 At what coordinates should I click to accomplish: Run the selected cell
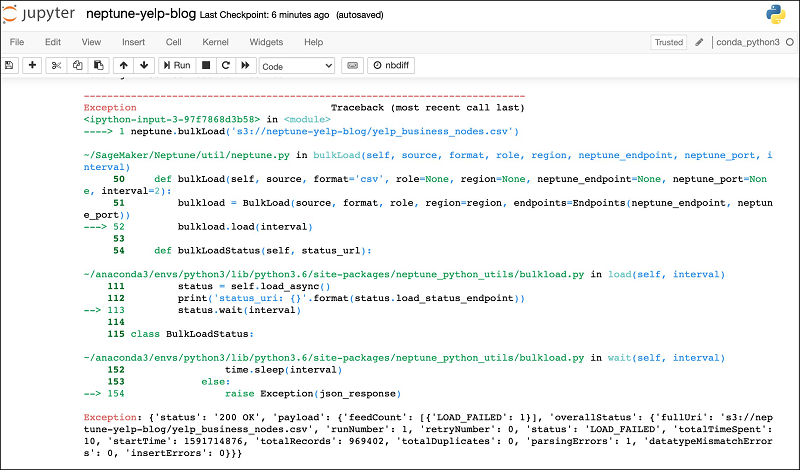click(177, 65)
